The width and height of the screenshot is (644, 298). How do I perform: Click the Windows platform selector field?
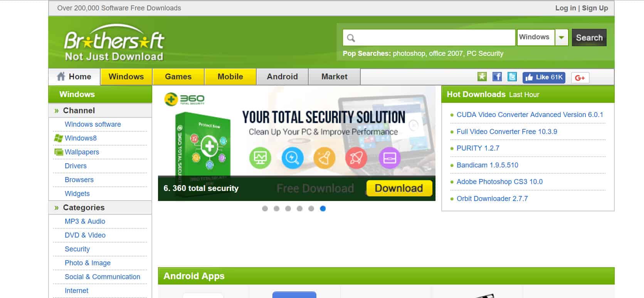(x=536, y=37)
